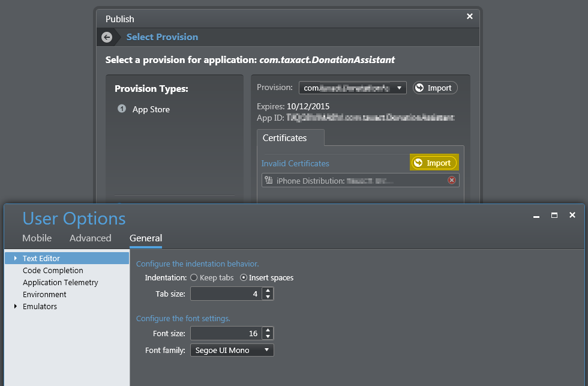
Task: Select Application Telemetry in the options list
Action: pos(61,282)
